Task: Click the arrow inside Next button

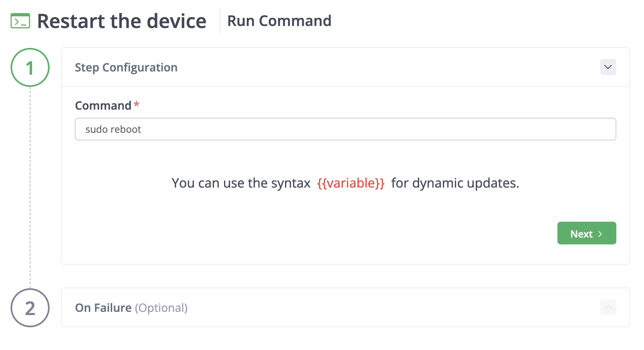Action: (x=600, y=234)
